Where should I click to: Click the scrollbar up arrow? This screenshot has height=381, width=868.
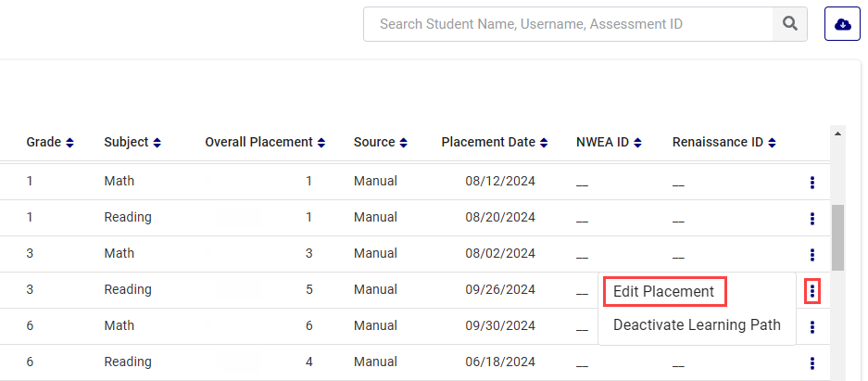(838, 134)
